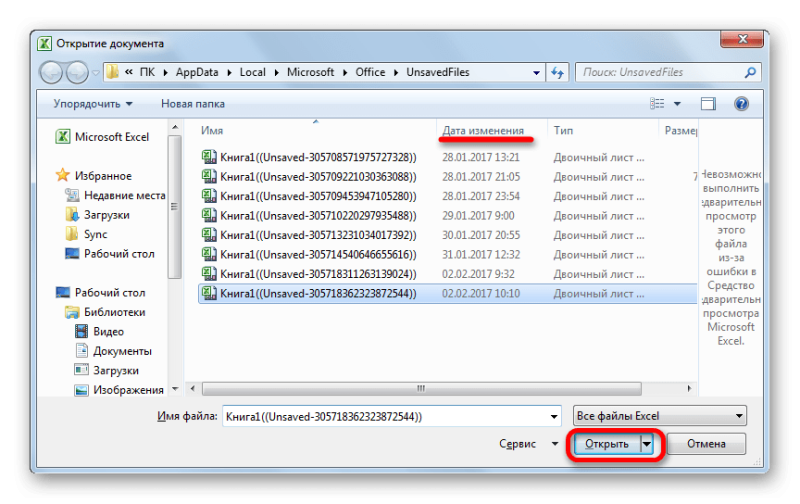The image size is (800, 504).
Task: Select the Рабочий стол root node
Action: coord(101,292)
